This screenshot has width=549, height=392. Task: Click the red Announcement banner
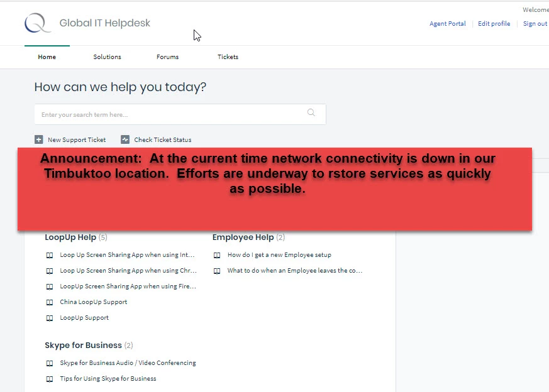274,189
